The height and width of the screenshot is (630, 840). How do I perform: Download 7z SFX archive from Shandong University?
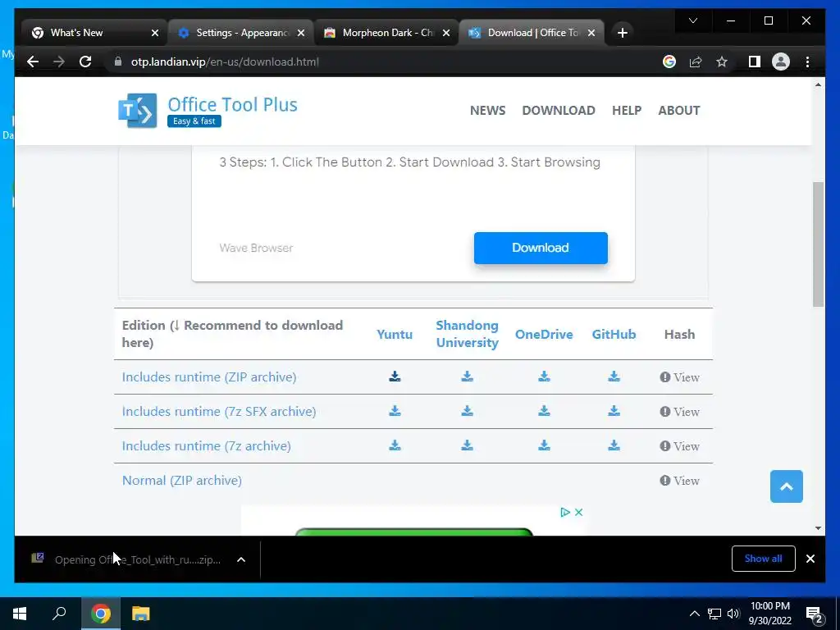point(467,411)
